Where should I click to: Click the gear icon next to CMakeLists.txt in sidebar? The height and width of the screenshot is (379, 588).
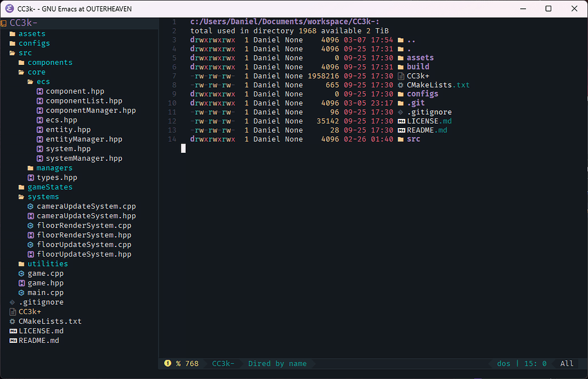point(11,321)
